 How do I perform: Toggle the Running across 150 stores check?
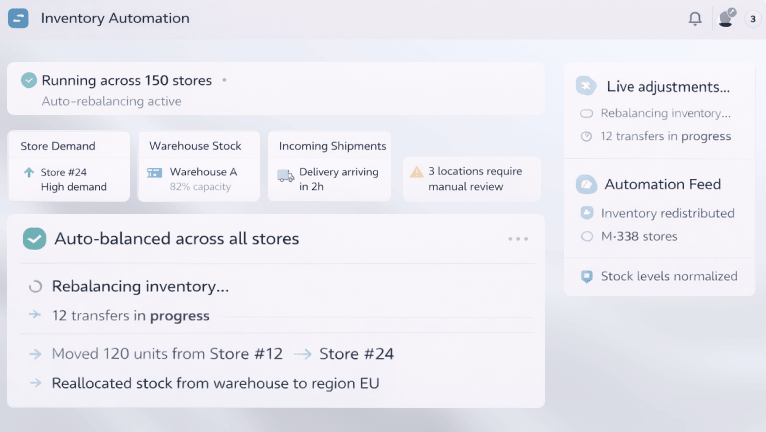pyautogui.click(x=29, y=80)
